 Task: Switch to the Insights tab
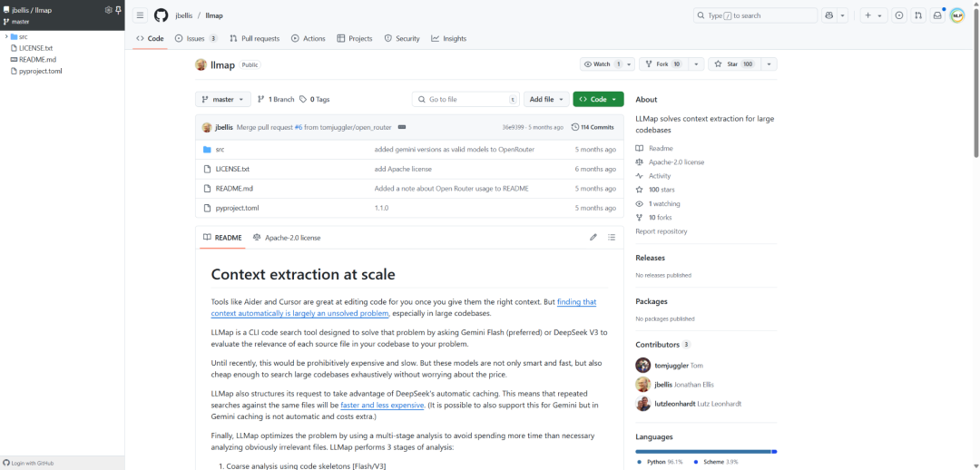tap(449, 39)
